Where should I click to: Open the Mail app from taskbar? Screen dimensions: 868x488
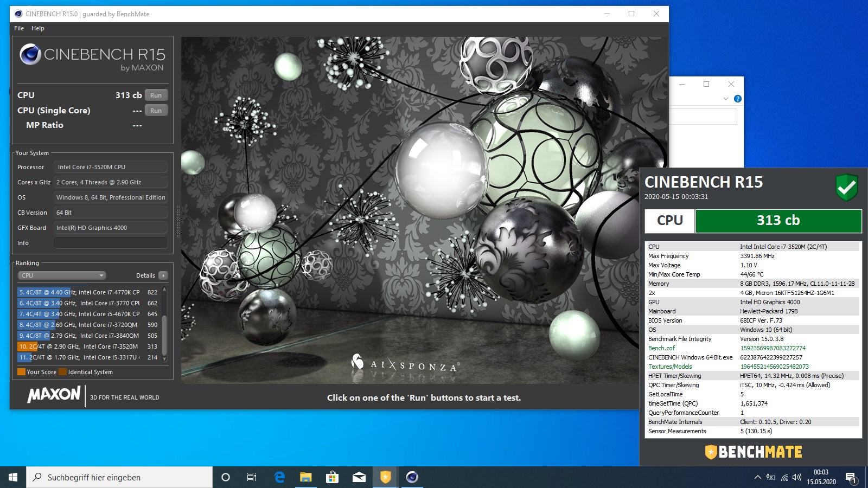pyautogui.click(x=359, y=477)
